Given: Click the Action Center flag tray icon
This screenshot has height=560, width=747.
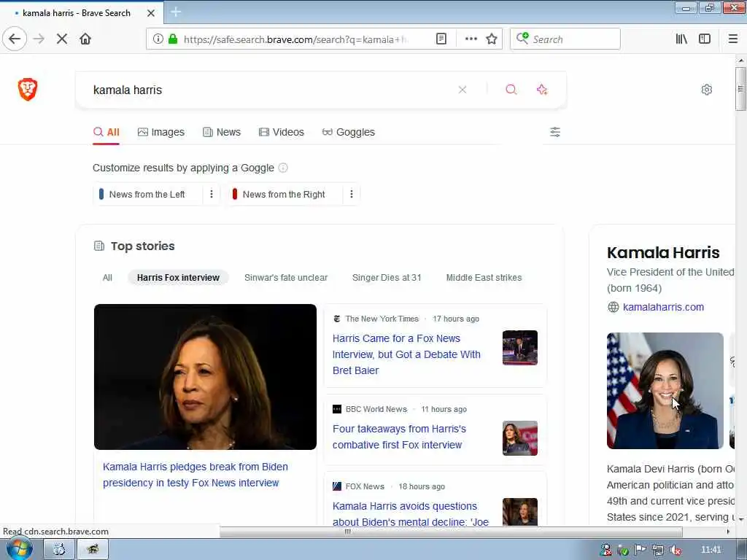Looking at the screenshot, I should tap(640, 550).
